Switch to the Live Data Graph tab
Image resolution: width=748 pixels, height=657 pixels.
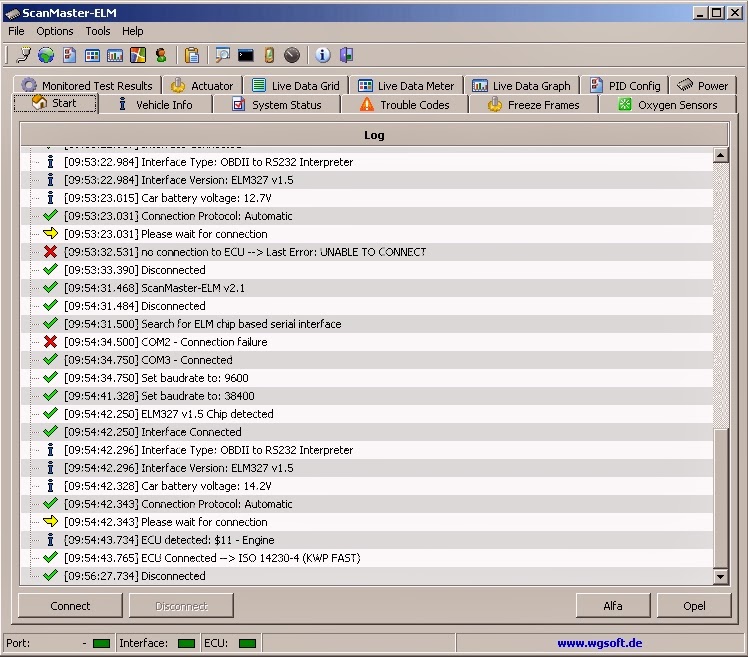[x=521, y=85]
